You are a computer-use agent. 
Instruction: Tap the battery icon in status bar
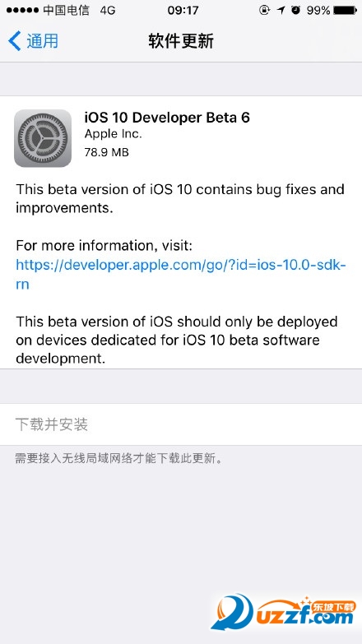coord(345,10)
